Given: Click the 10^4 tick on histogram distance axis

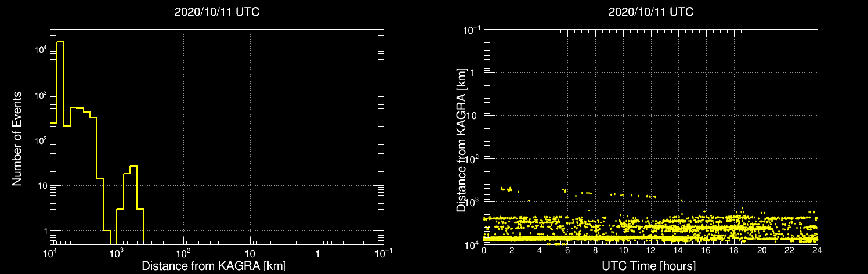Looking at the screenshot, I should coord(50,253).
